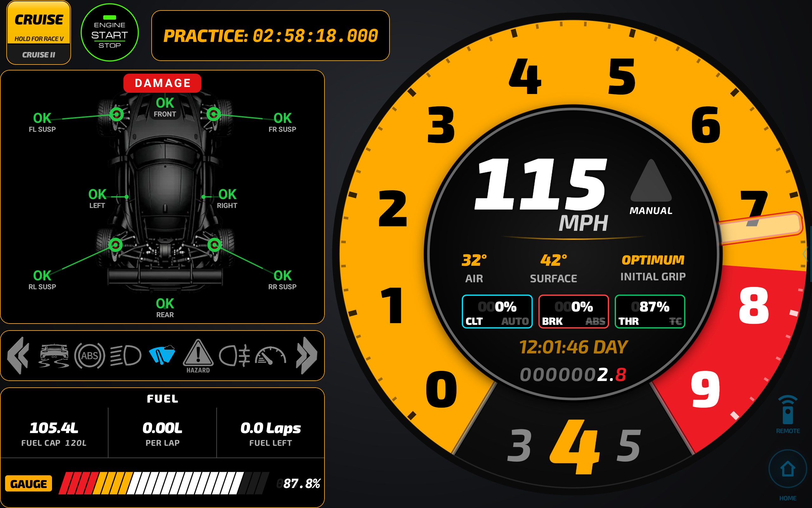The height and width of the screenshot is (508, 812).
Task: Click the OPTIMUM initial grip value
Action: click(x=653, y=260)
